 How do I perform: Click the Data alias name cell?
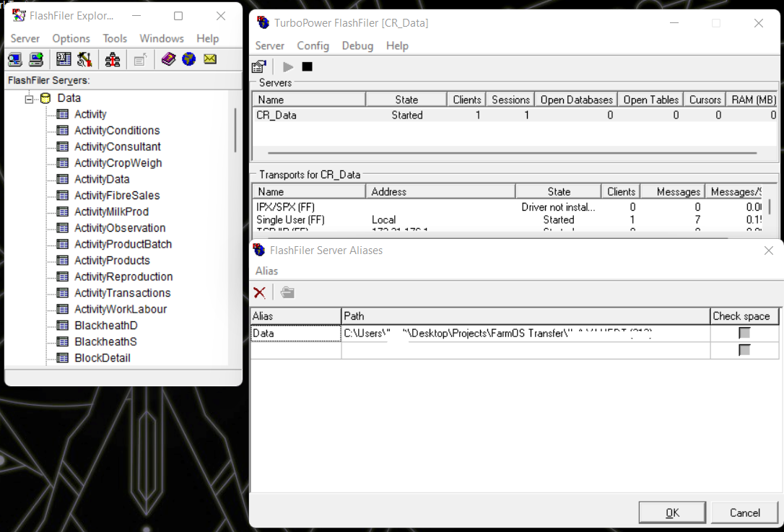pyautogui.click(x=296, y=333)
